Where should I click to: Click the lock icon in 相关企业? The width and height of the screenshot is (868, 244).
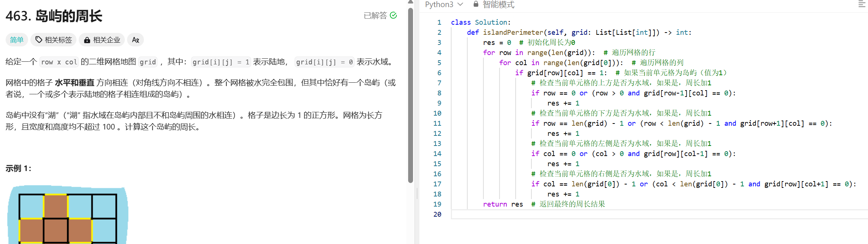(x=87, y=40)
